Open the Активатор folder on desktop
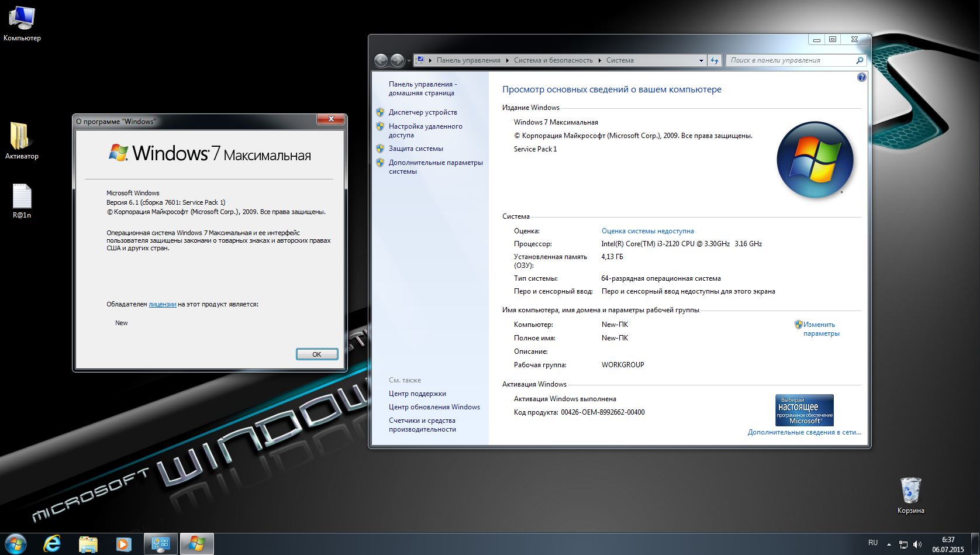 [x=22, y=141]
